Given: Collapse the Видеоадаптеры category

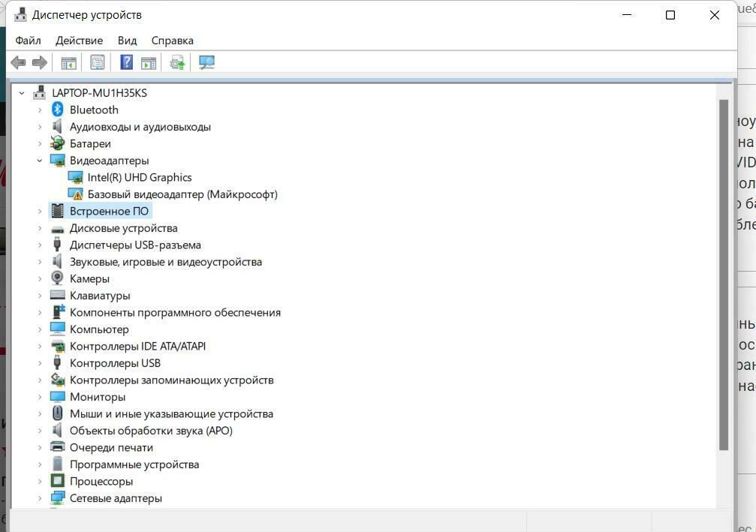Looking at the screenshot, I should (x=40, y=160).
